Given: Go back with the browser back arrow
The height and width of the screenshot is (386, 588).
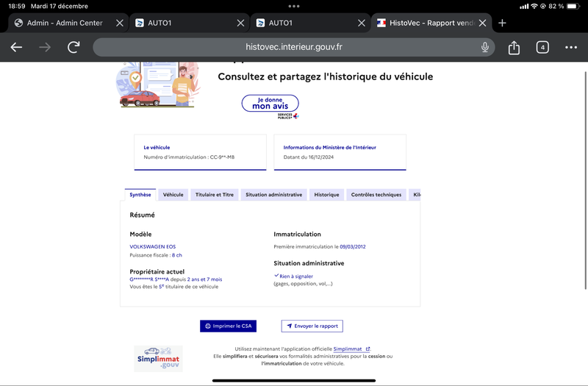Looking at the screenshot, I should 16,47.
